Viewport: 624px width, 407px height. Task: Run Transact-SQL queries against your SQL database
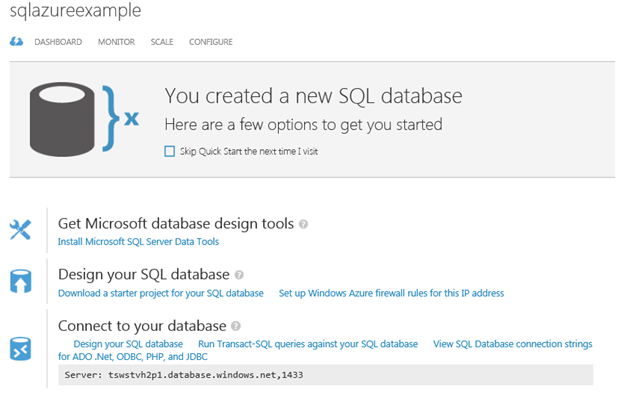click(x=308, y=344)
